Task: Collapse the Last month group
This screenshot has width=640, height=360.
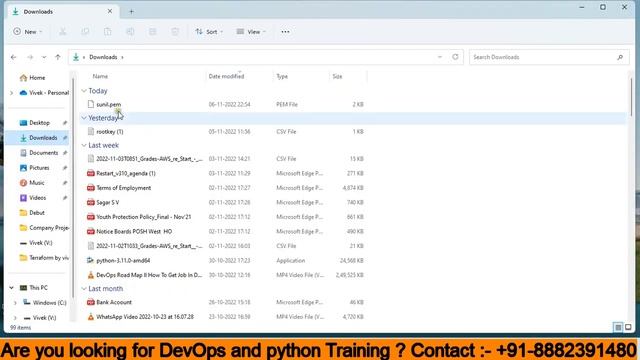Action: tap(84, 289)
